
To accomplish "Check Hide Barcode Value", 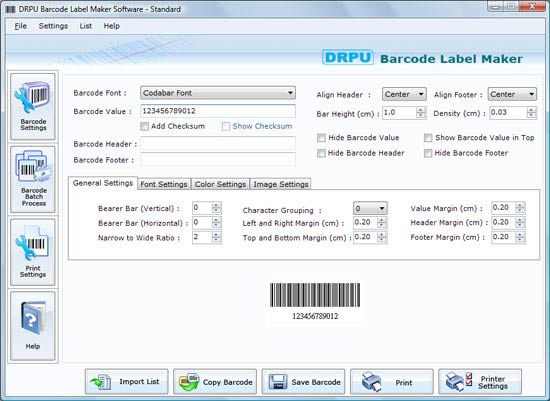I will coord(321,138).
